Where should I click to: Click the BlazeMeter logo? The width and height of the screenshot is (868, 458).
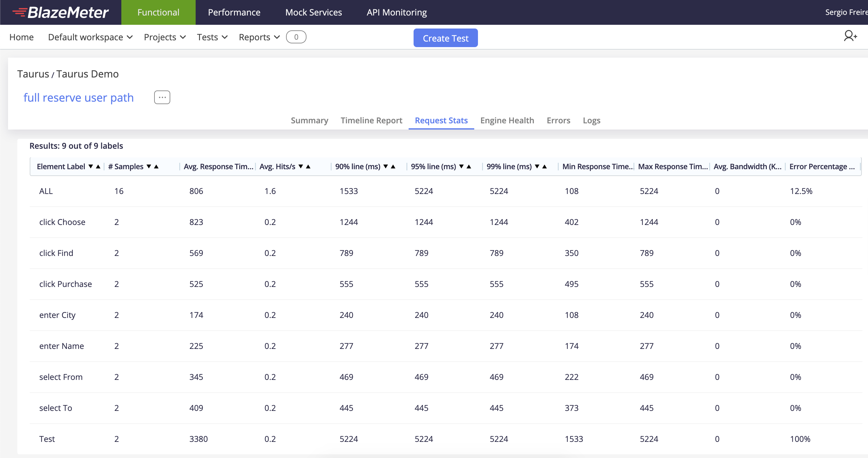coord(61,12)
